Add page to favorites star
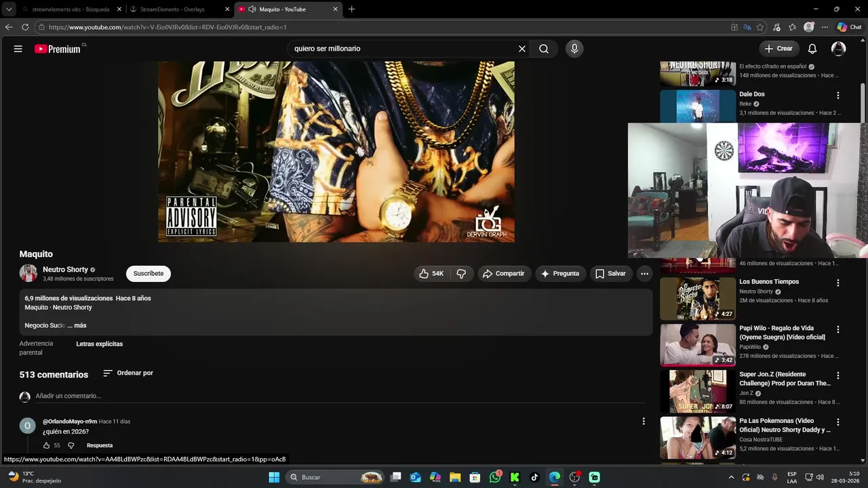 coord(760,27)
